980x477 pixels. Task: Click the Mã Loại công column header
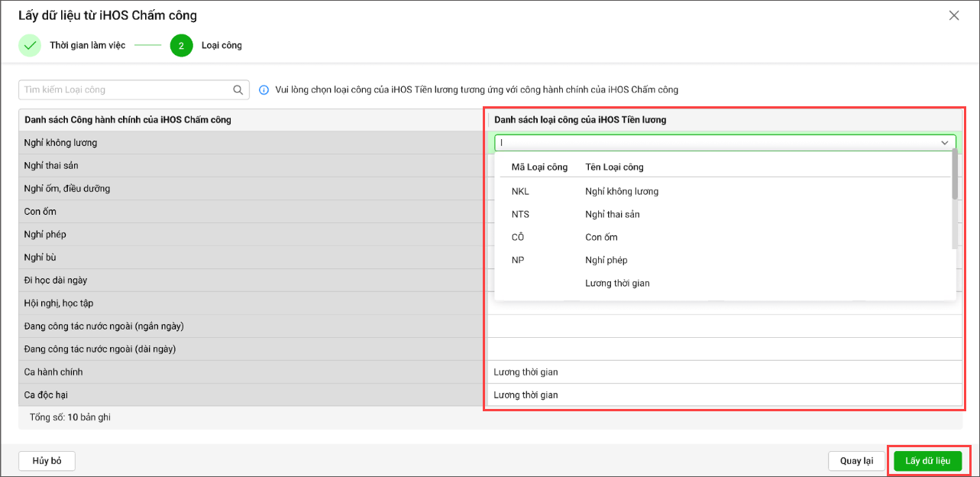[539, 167]
